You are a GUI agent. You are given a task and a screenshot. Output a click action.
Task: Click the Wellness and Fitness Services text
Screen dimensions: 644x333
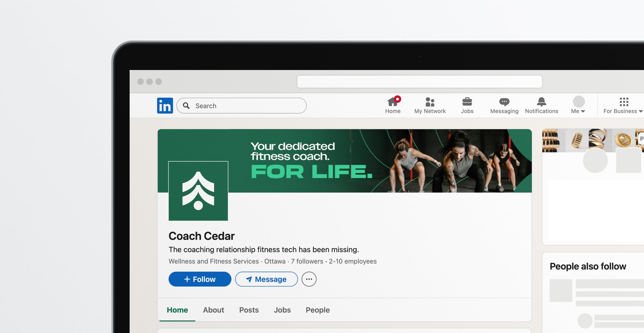coord(214,261)
